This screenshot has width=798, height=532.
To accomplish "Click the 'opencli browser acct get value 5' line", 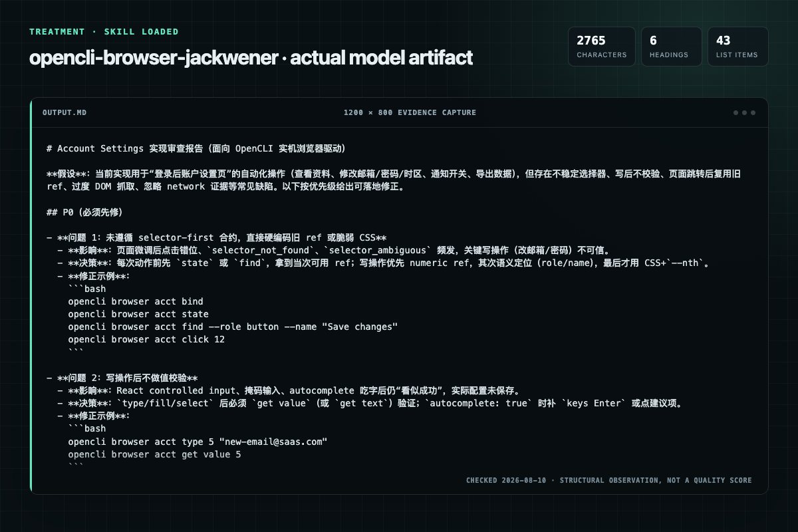I will click(x=154, y=454).
